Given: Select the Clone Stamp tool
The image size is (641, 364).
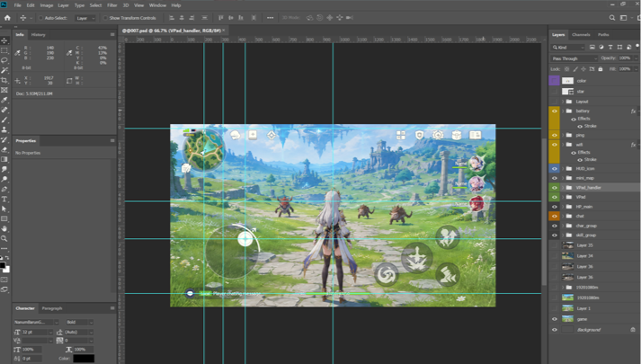Looking at the screenshot, I should coord(4,129).
